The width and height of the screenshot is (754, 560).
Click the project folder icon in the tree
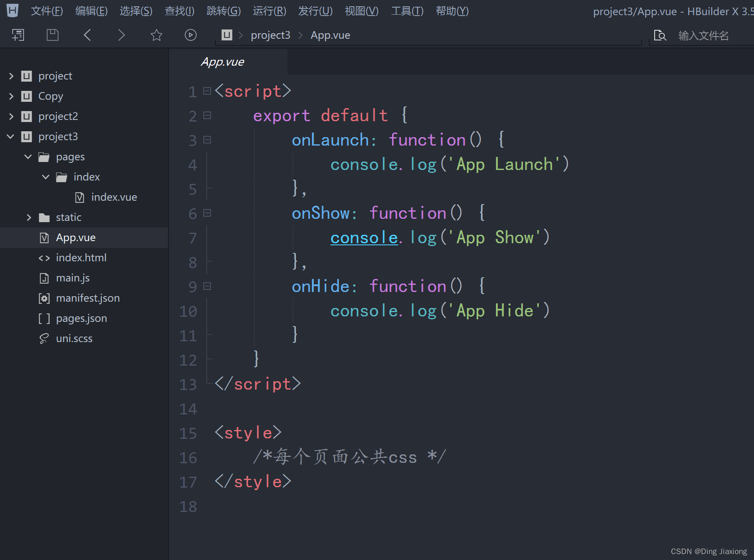(x=27, y=76)
